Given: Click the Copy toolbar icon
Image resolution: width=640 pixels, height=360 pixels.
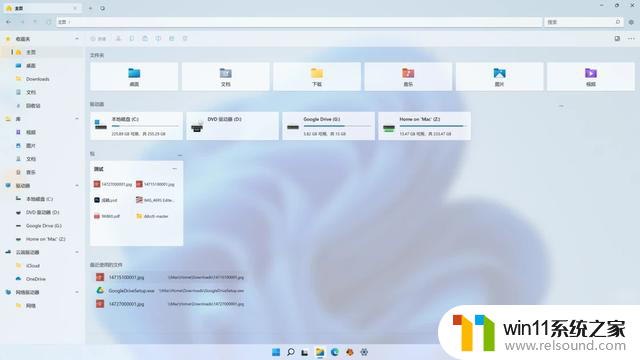Looking at the screenshot, I should pyautogui.click(x=131, y=39).
